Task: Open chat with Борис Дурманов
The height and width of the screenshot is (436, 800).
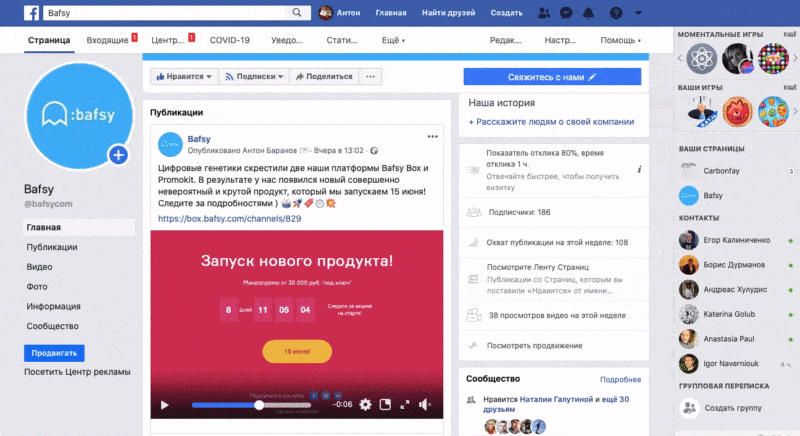Action: click(x=735, y=265)
